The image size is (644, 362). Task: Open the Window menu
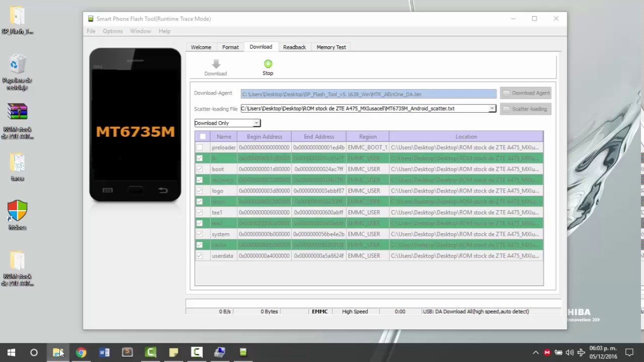point(140,31)
